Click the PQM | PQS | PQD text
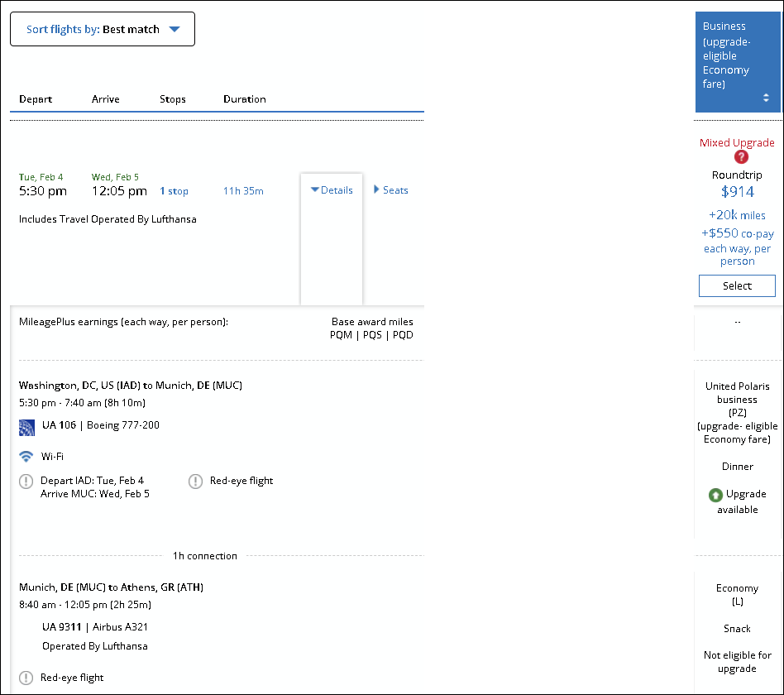 pos(371,335)
